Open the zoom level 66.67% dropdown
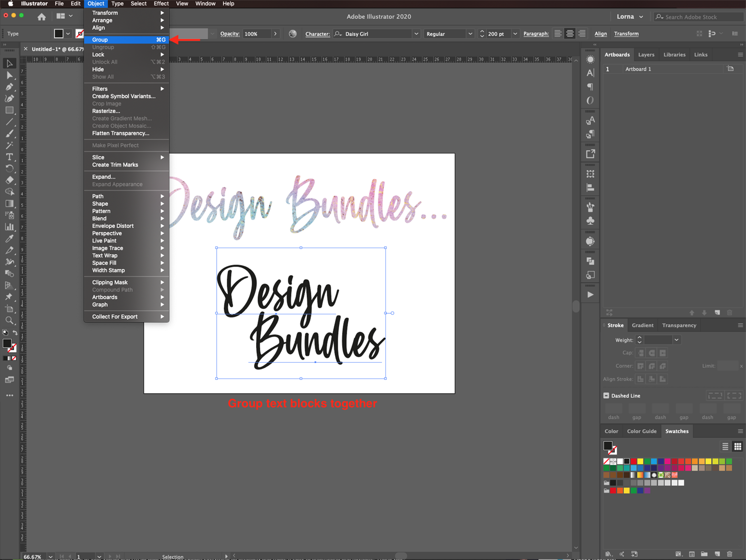Viewport: 746px width, 560px height. (51, 557)
